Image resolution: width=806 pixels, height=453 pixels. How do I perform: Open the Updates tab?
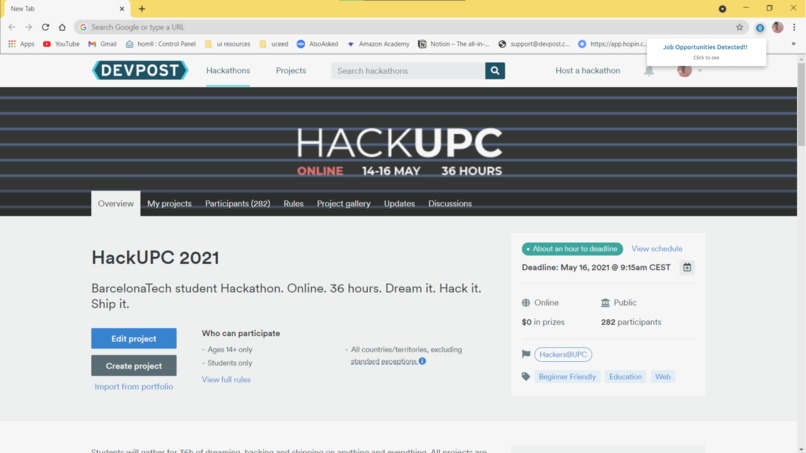point(399,204)
